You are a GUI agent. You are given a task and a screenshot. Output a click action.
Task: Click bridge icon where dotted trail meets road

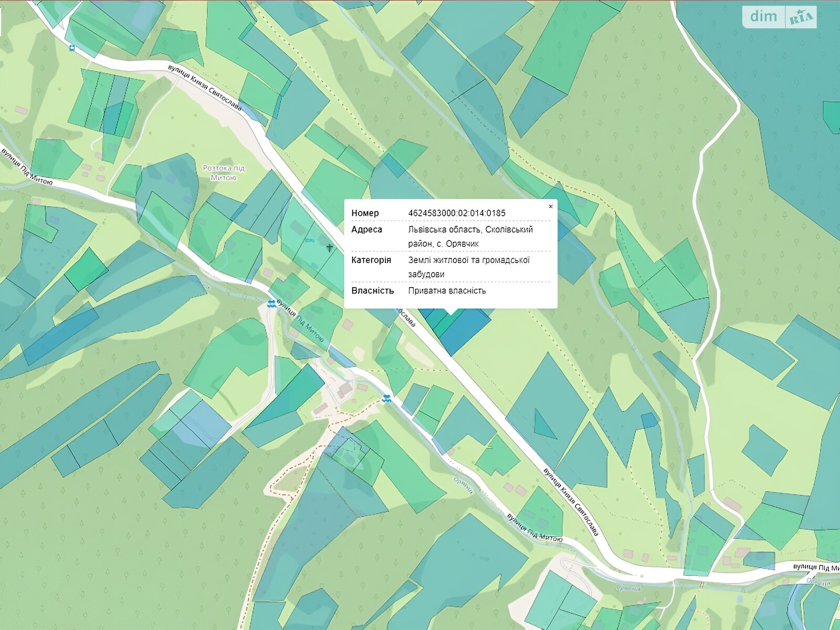pyautogui.click(x=386, y=398)
